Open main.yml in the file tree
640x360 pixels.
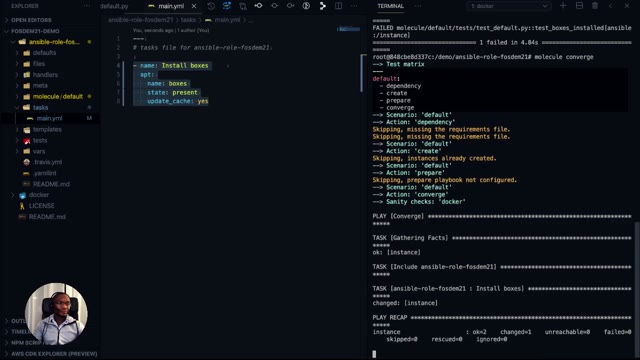point(49,118)
